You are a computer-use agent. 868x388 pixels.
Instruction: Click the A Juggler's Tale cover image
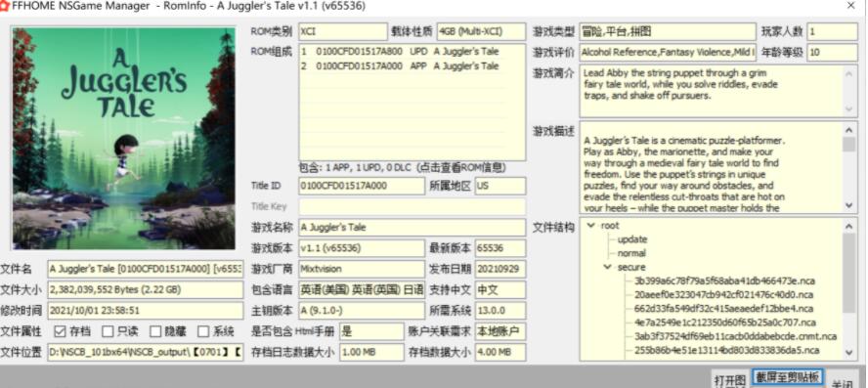pos(124,139)
